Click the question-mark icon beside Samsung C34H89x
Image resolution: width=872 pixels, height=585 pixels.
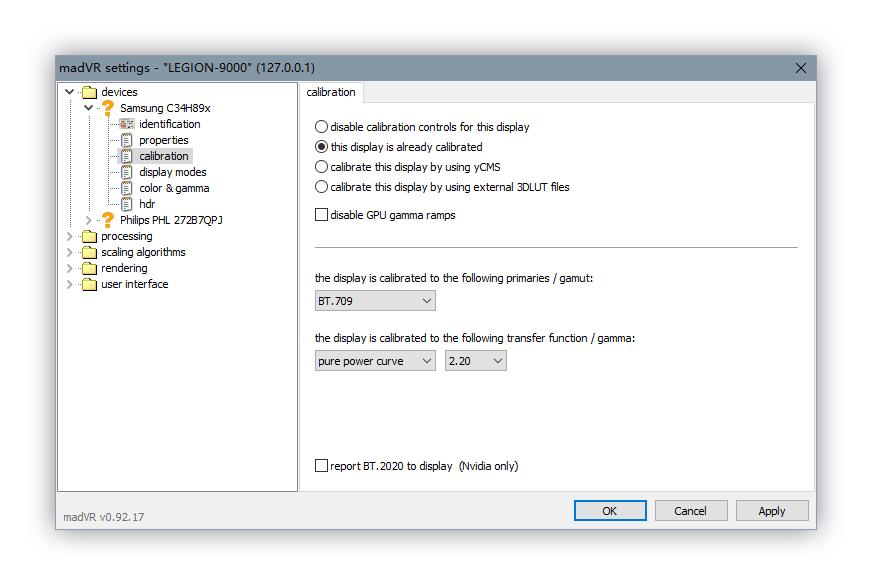[x=108, y=108]
